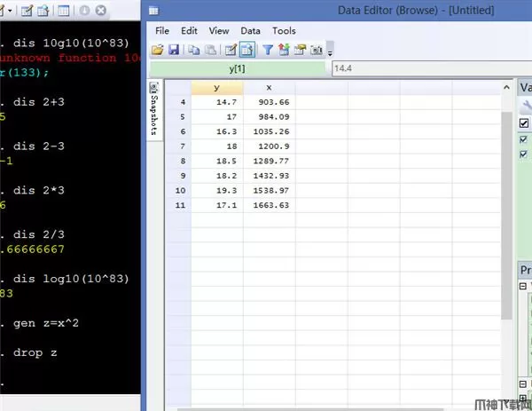Click the wrench icon in Variables panel
This screenshot has height=411, width=532.
click(x=527, y=107)
